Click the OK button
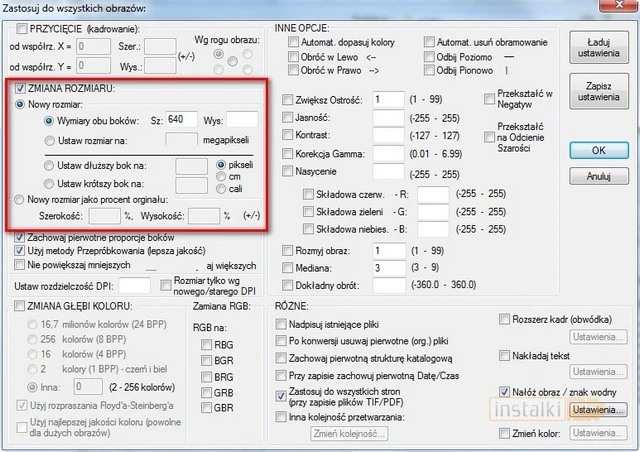640x452 pixels. 598,150
